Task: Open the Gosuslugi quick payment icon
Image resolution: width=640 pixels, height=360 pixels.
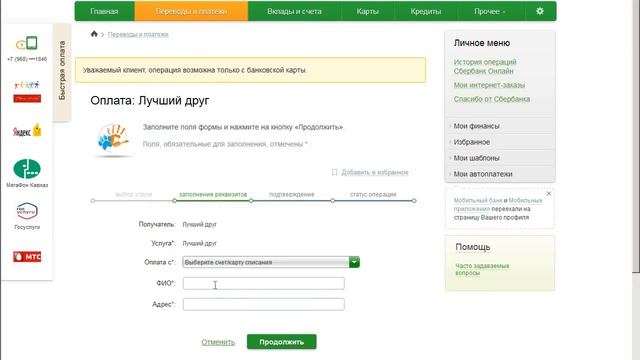Action: click(27, 211)
